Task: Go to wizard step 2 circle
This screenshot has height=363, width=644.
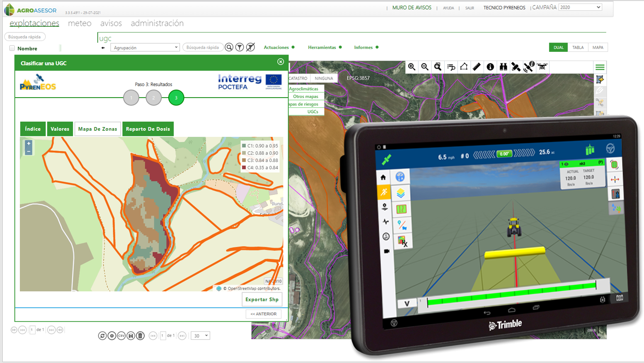Action: point(153,98)
